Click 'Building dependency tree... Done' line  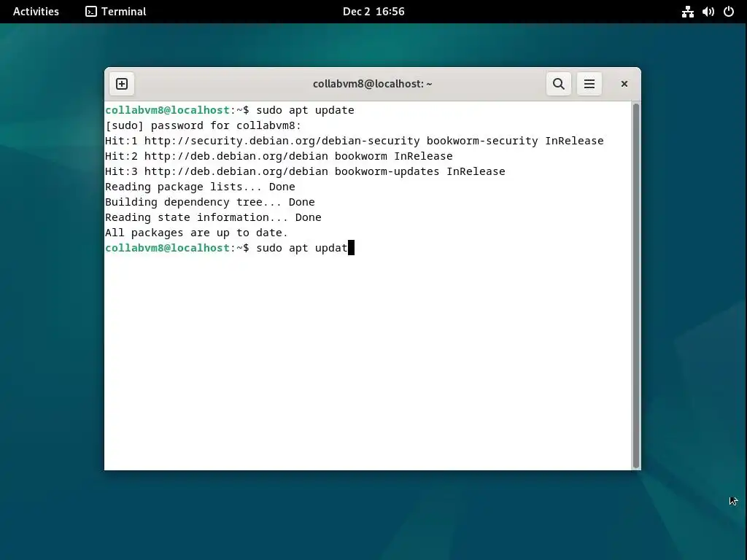click(x=210, y=202)
